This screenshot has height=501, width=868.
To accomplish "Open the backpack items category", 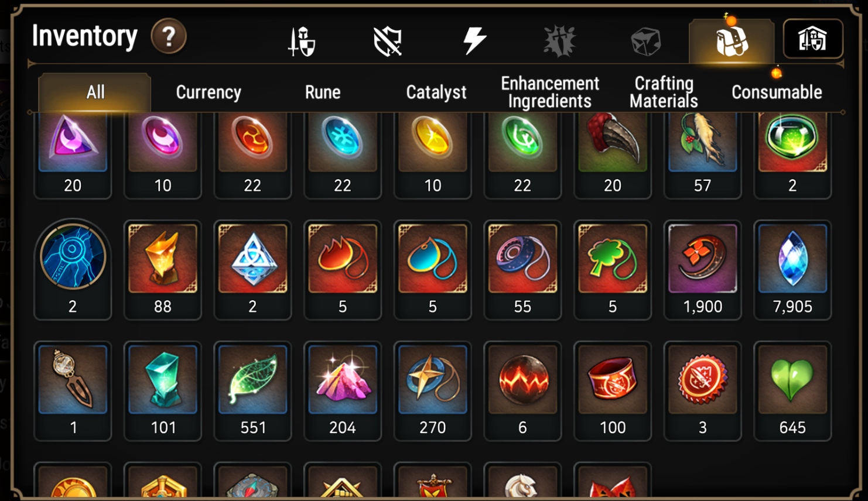I will tap(732, 41).
